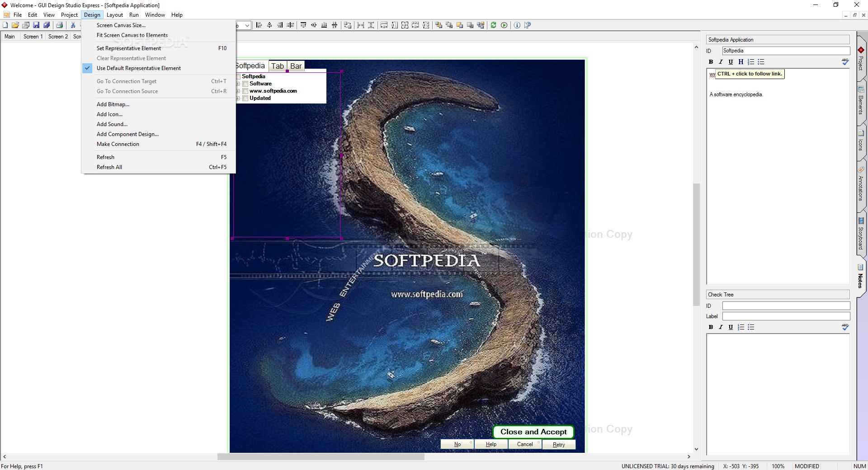
Task: Save all files with multi-disk icon
Action: pos(47,25)
